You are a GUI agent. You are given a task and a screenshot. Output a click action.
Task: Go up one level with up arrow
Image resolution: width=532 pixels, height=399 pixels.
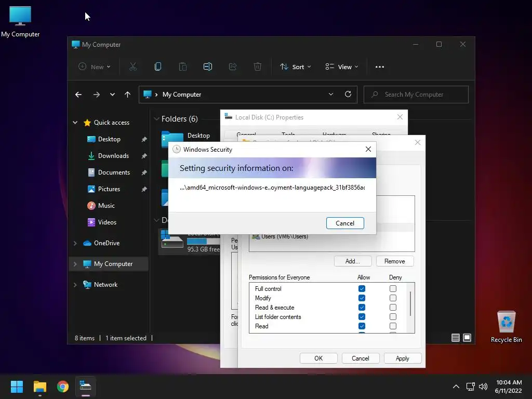tap(128, 95)
